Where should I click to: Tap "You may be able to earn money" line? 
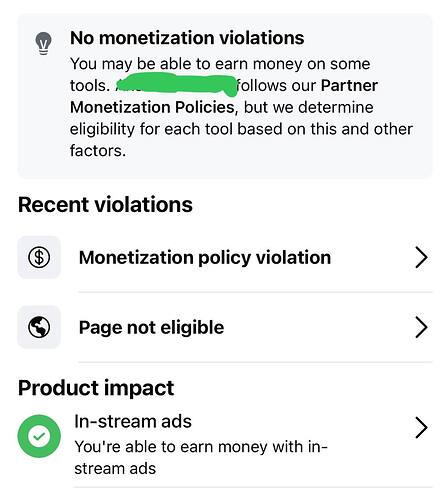tap(220, 64)
